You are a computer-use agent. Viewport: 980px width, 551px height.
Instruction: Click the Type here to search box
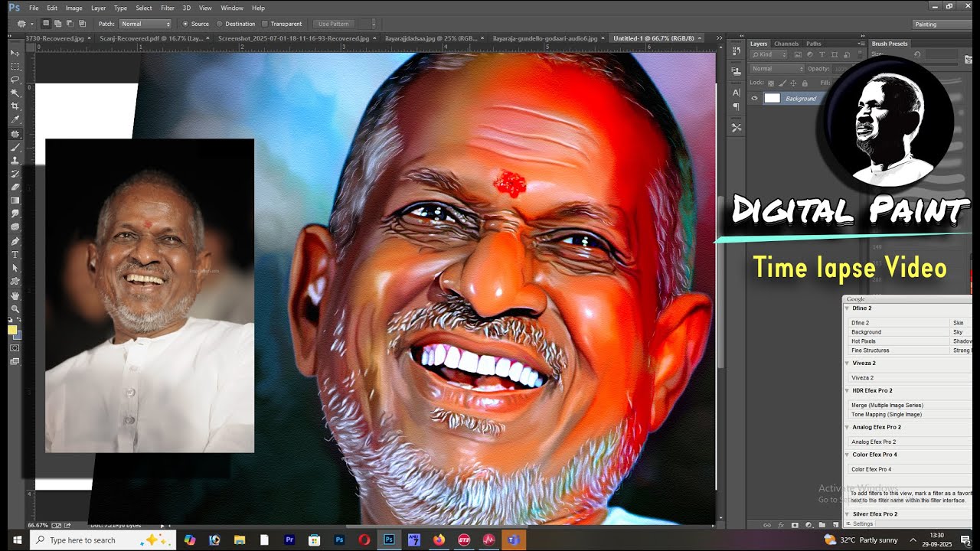(x=103, y=540)
